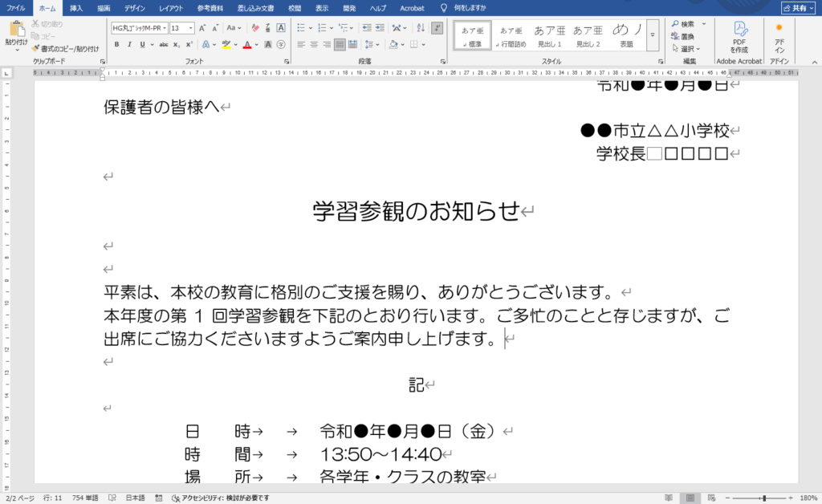Click the superscript x² icon
This screenshot has height=504, width=822.
pyautogui.click(x=189, y=44)
